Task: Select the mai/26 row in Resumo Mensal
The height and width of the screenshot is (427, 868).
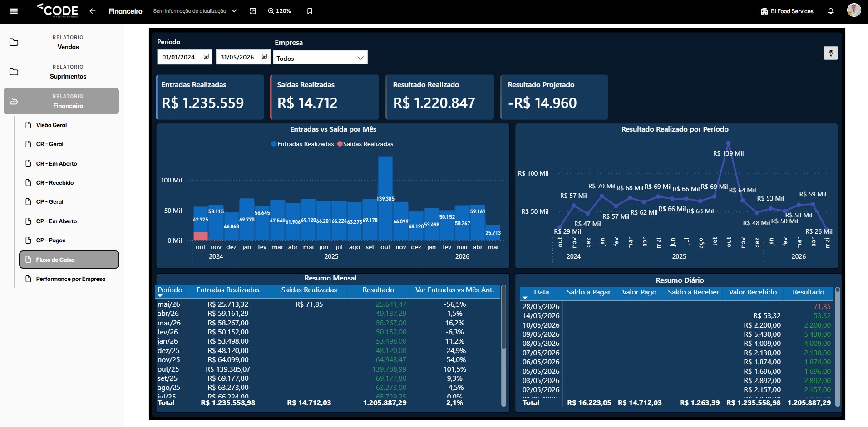Action: (x=329, y=304)
